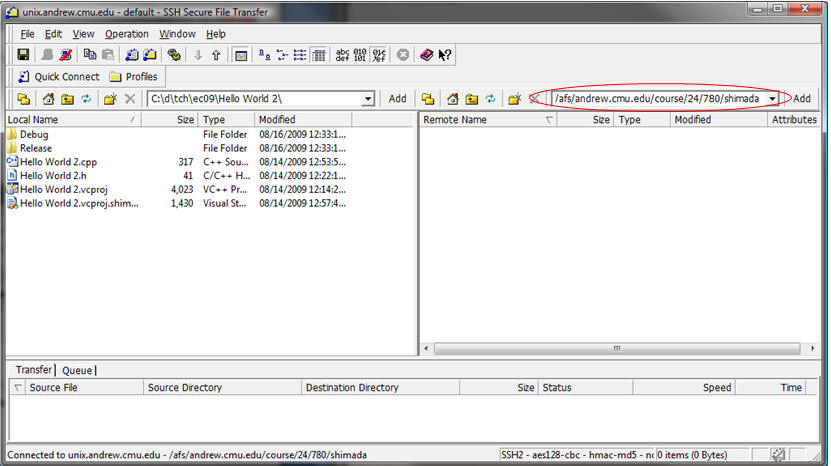Click the remote scrollbar left arrow
The image size is (831, 466).
(x=427, y=348)
